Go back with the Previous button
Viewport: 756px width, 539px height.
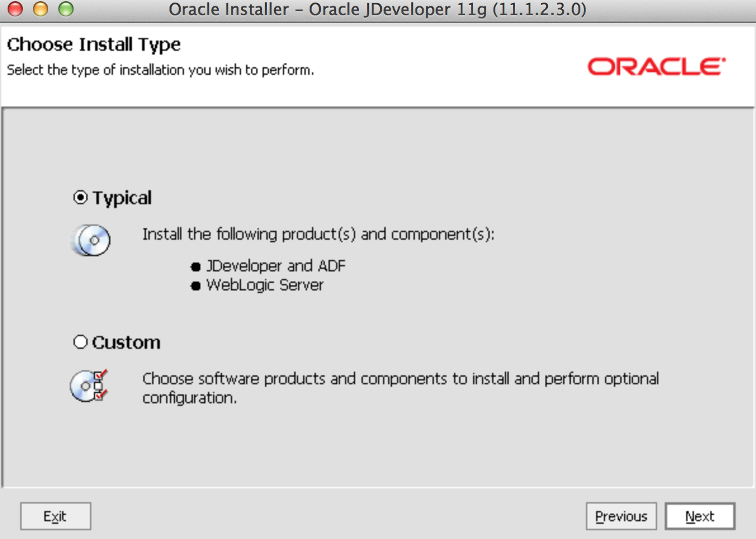point(621,516)
